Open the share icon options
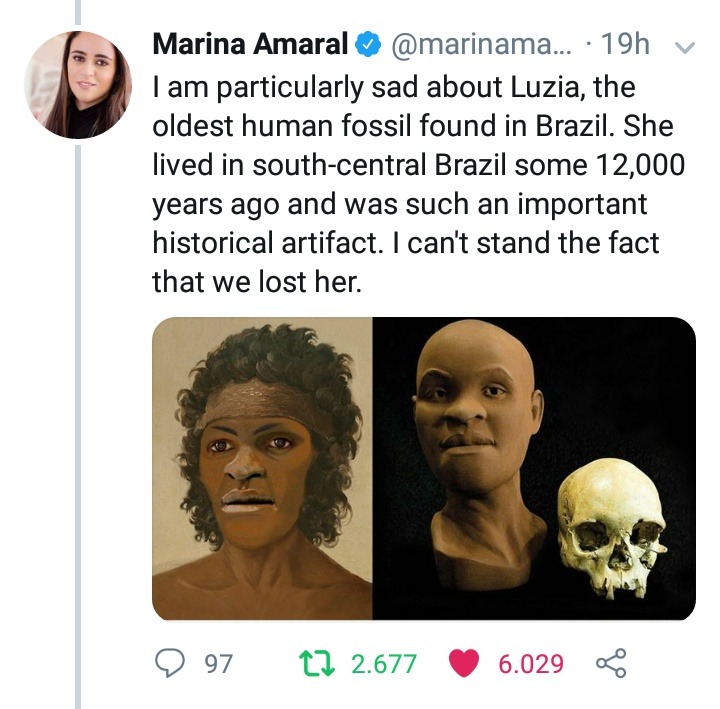 609,662
